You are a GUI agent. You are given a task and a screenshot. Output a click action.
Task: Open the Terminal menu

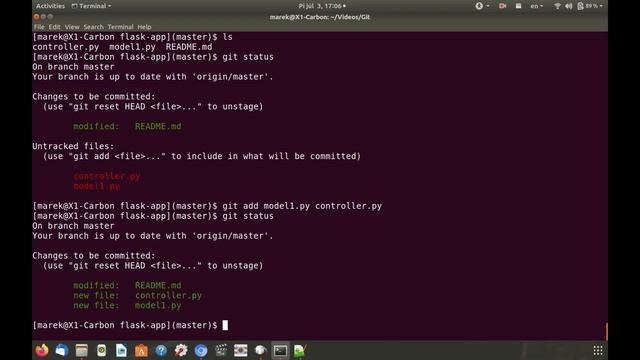[120, 27]
